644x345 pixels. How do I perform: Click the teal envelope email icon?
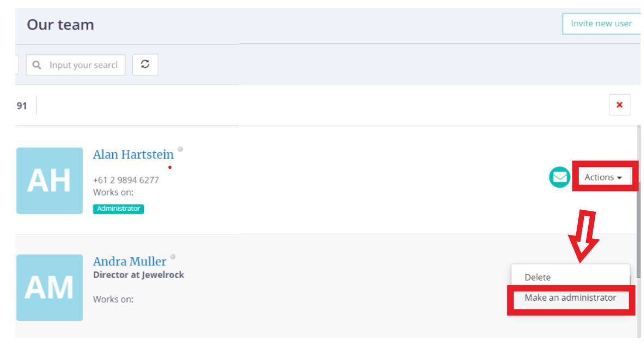click(559, 177)
